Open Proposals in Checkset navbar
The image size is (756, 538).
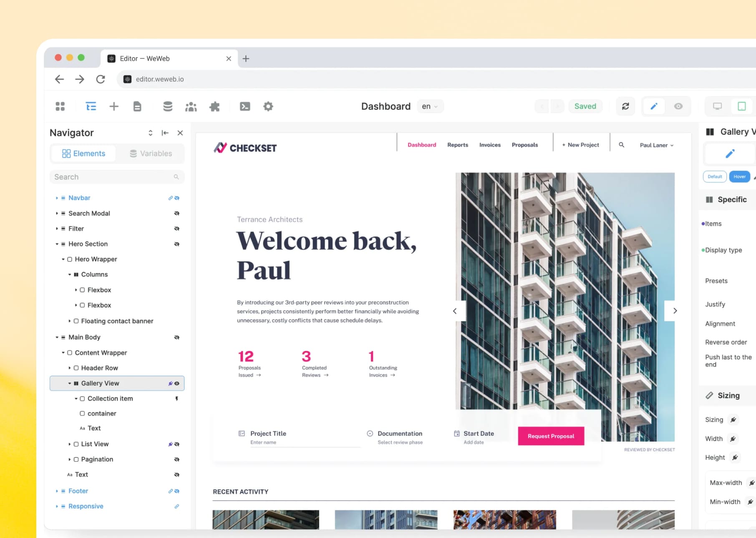pyautogui.click(x=525, y=145)
